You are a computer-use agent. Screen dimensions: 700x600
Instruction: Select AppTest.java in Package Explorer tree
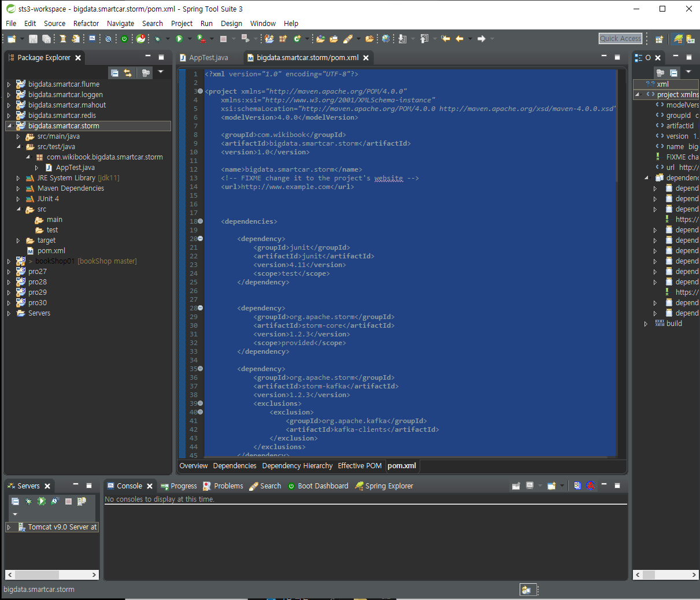pyautogui.click(x=75, y=168)
